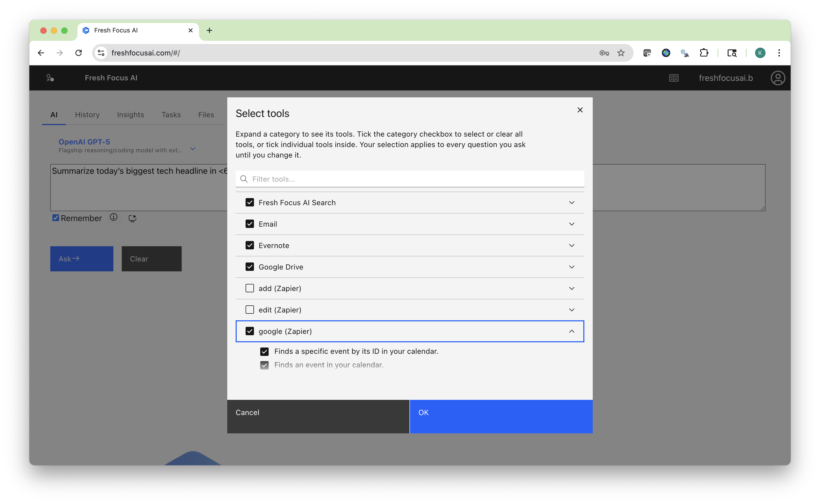Click the magnifier icon in the filter field
820x504 pixels.
(244, 179)
